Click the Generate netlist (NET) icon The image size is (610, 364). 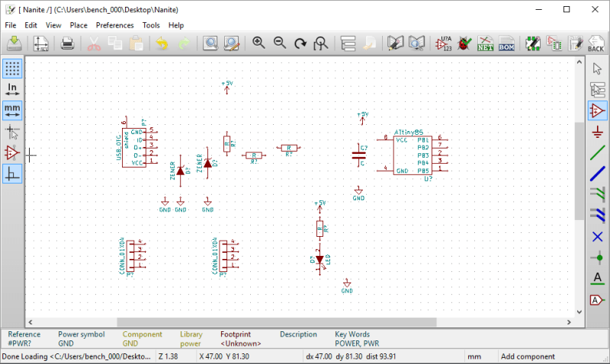pos(485,43)
